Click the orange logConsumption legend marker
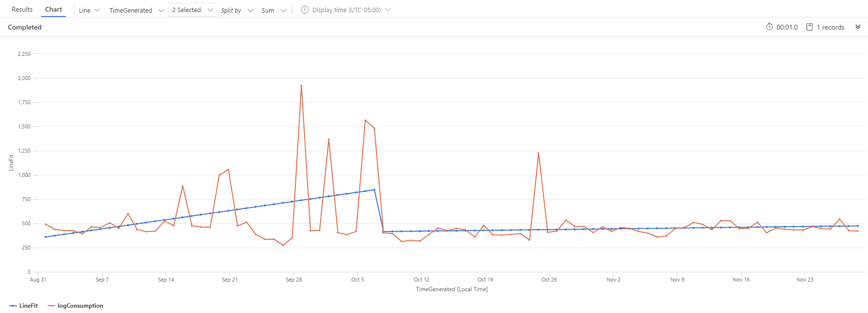The width and height of the screenshot is (868, 313). tap(52, 306)
